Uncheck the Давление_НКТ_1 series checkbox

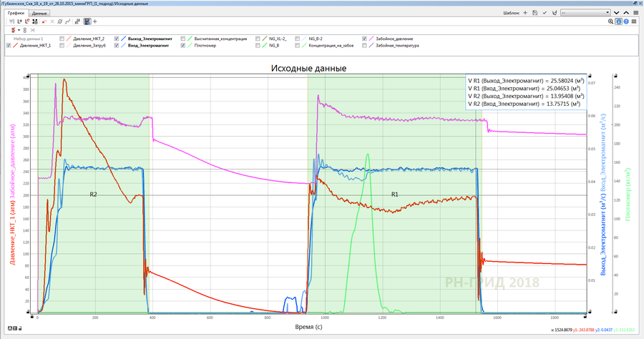(9, 45)
